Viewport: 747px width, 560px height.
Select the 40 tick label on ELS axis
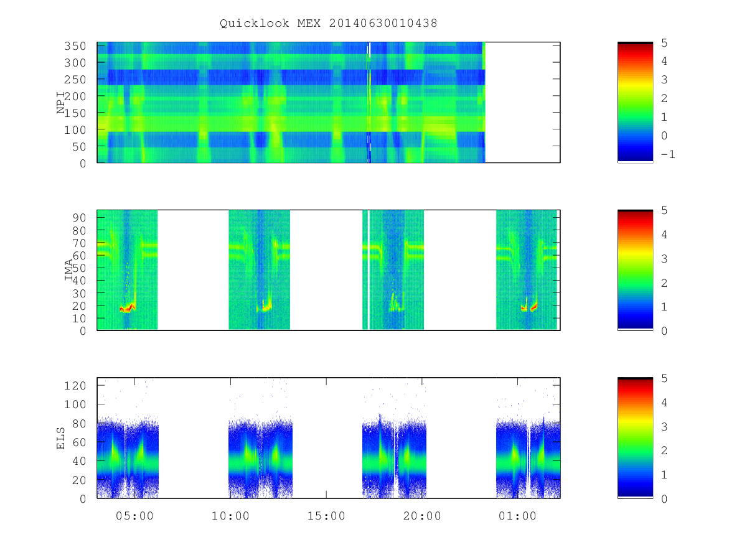[x=80, y=461]
